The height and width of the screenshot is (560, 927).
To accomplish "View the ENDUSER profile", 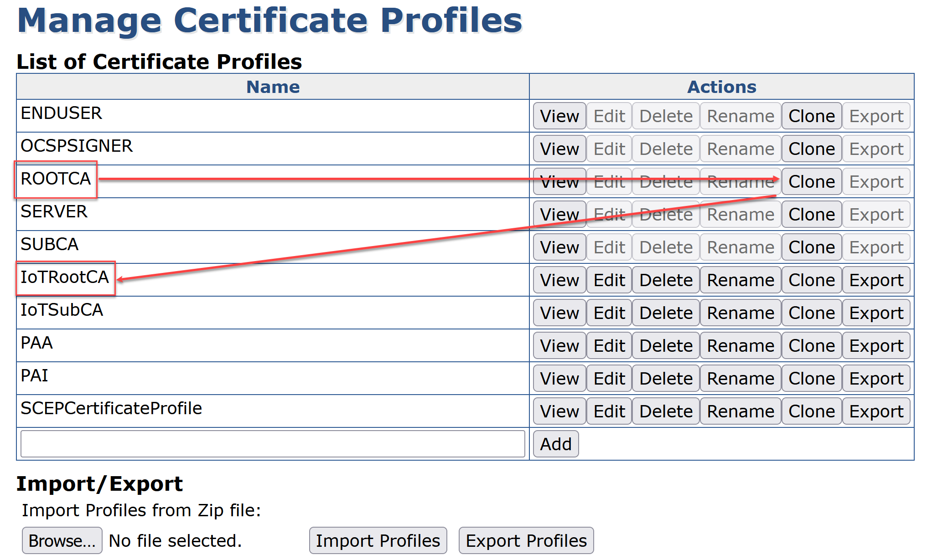I will (559, 116).
